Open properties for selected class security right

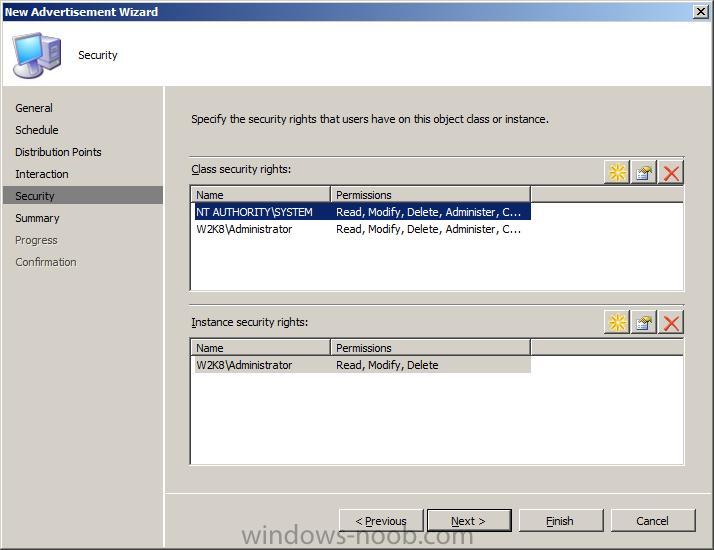click(644, 172)
